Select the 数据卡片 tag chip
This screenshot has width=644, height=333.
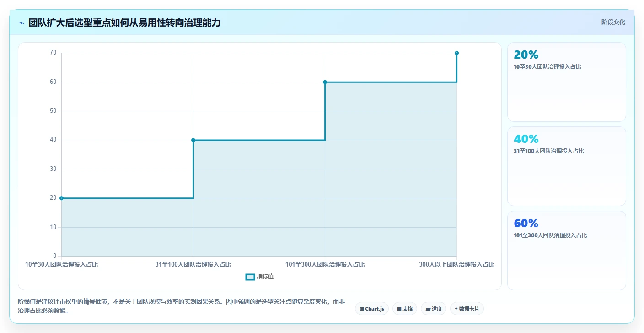(x=467, y=309)
